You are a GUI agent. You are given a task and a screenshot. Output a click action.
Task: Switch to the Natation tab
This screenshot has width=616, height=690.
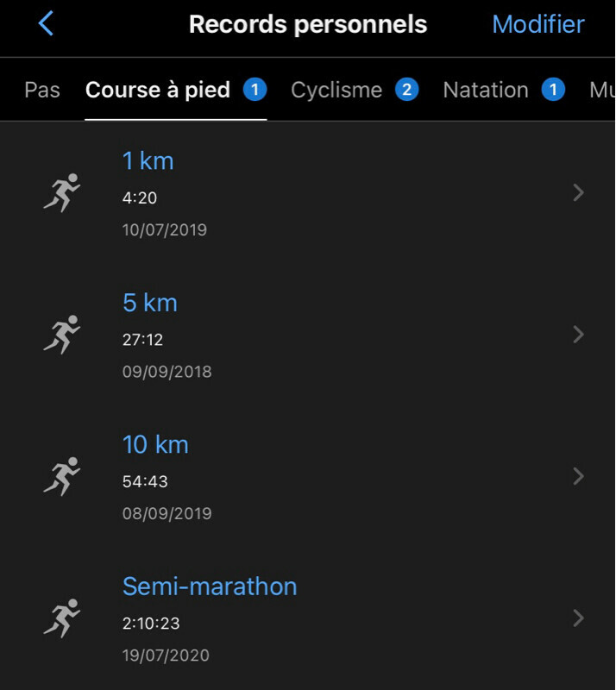[486, 91]
